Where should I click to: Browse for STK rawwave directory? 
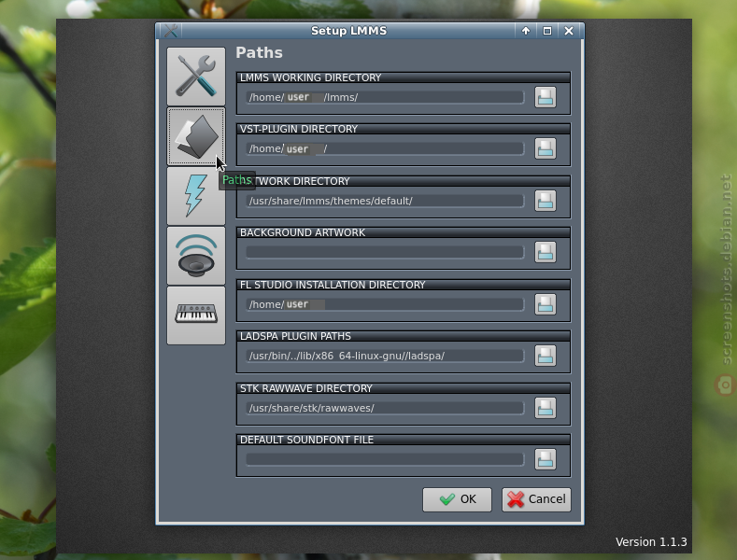click(x=546, y=408)
